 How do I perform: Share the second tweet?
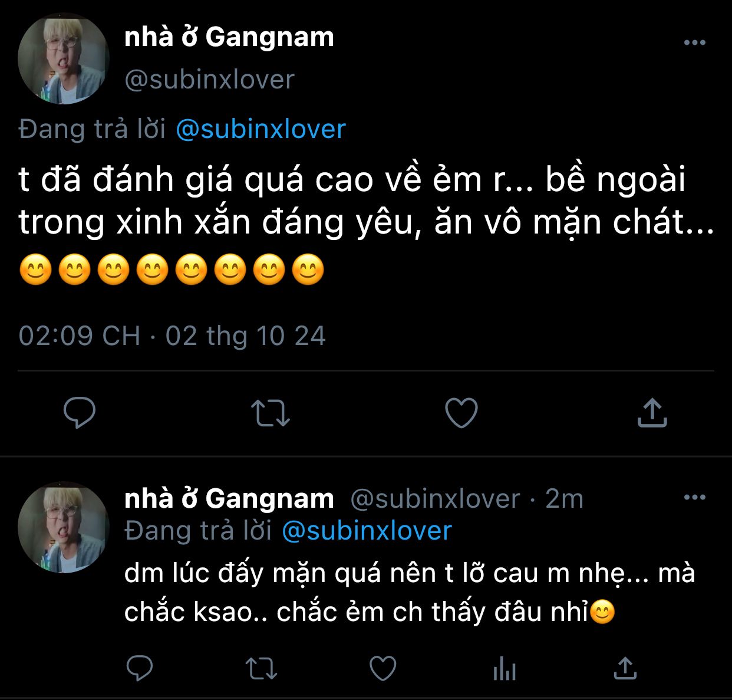tap(625, 668)
